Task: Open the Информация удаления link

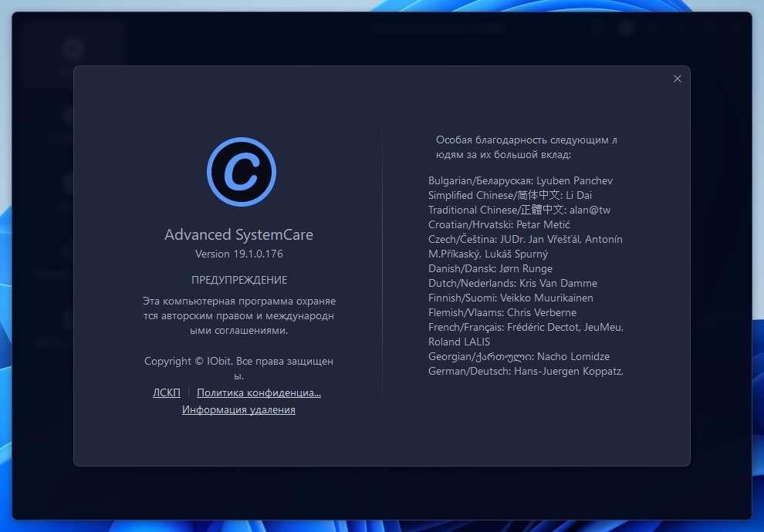Action: coord(238,409)
